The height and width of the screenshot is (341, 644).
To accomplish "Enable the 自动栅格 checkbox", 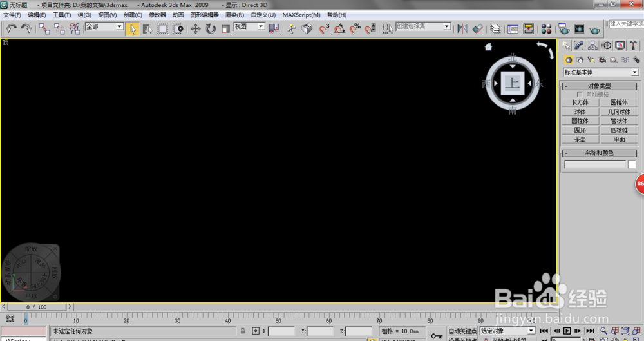I will [580, 95].
